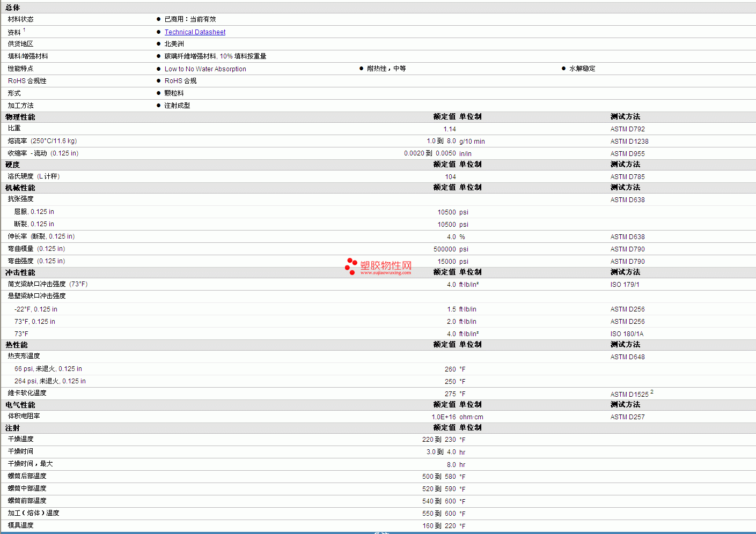Click the "热变形温度" row label
Screen dimensions: 756x534
(24, 356)
